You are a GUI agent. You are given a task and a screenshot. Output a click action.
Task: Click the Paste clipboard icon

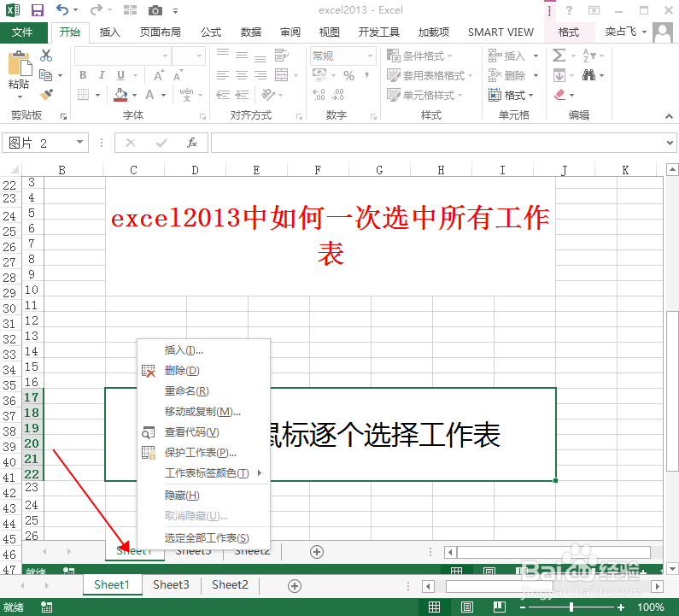click(x=20, y=64)
